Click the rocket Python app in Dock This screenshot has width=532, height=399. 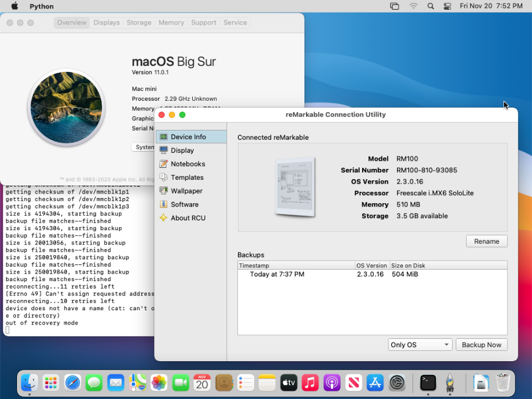point(450,383)
